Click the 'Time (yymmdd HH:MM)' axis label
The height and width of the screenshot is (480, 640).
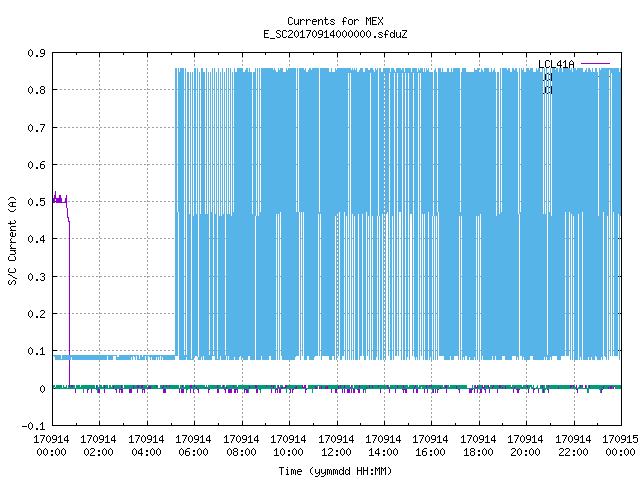(x=335, y=471)
